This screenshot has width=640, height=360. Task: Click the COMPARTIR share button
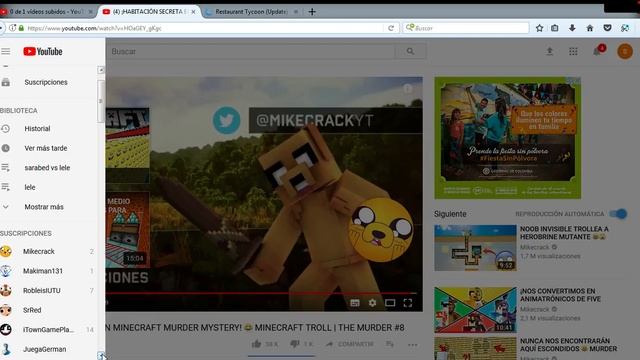pos(349,344)
